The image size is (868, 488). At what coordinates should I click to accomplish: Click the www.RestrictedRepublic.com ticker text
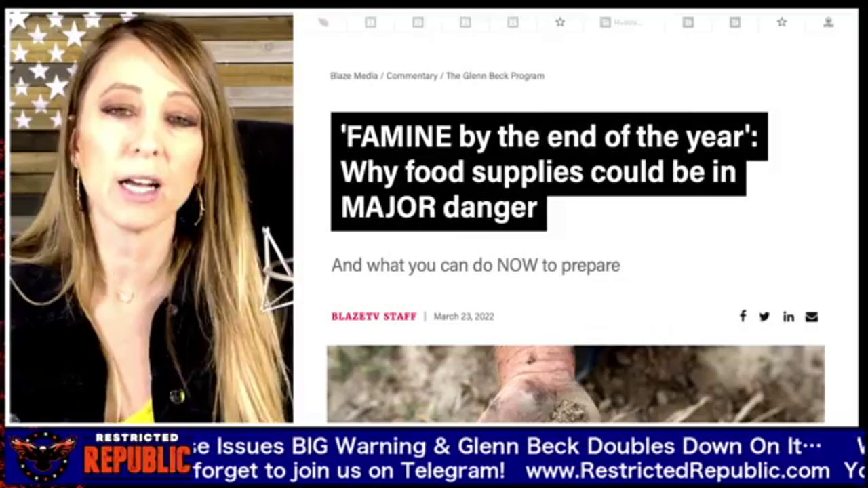677,470
